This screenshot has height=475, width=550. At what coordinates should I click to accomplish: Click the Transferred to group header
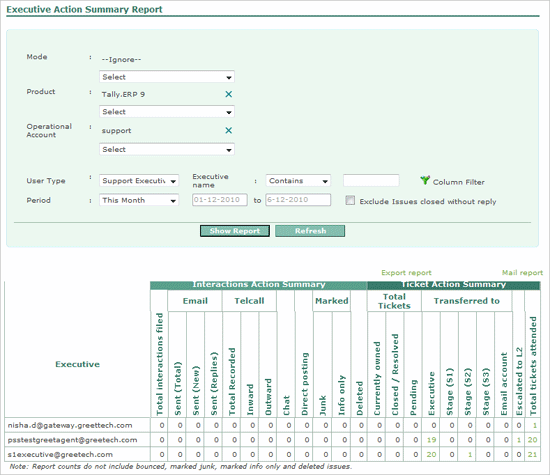click(467, 301)
